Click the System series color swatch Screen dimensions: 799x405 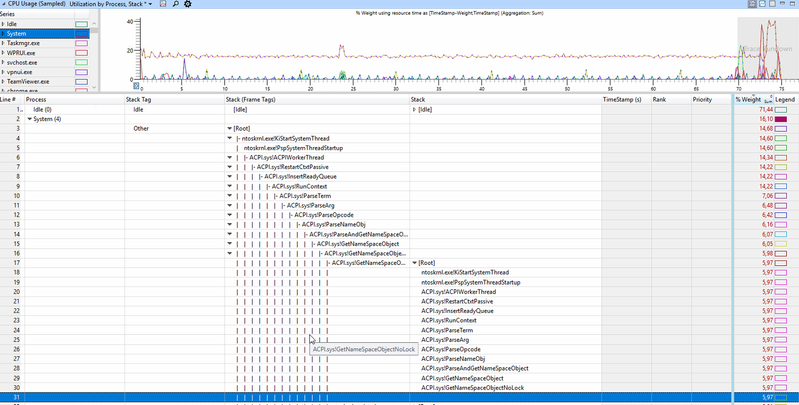coord(81,33)
